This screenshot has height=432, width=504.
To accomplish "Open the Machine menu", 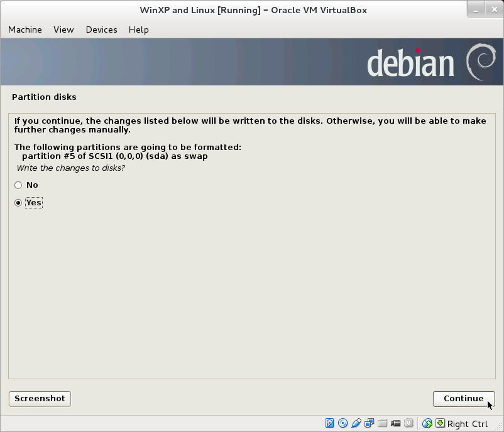I will coord(25,30).
